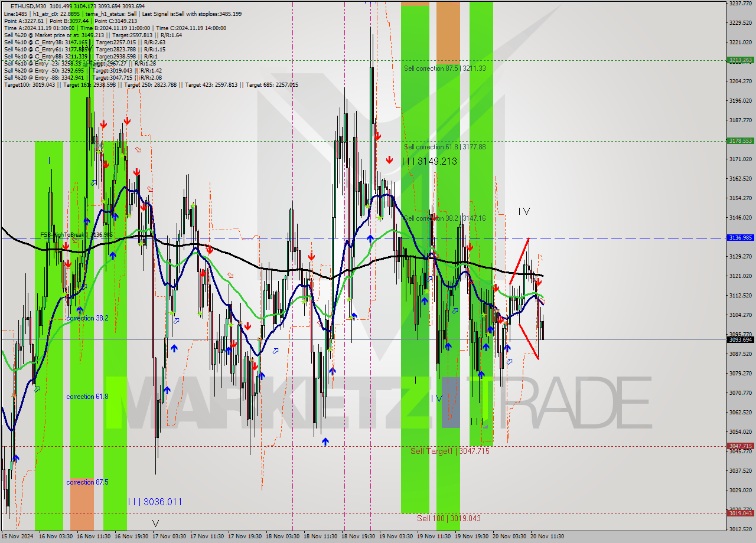Select the 'I I I 3036.011' wave label
This screenshot has width=756, height=543.
tap(155, 502)
